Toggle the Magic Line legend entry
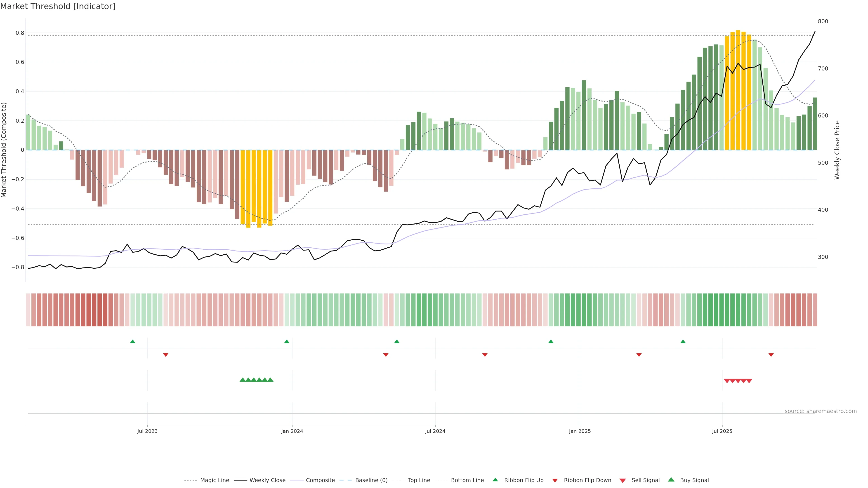This screenshot has height=488, width=868. [215, 480]
